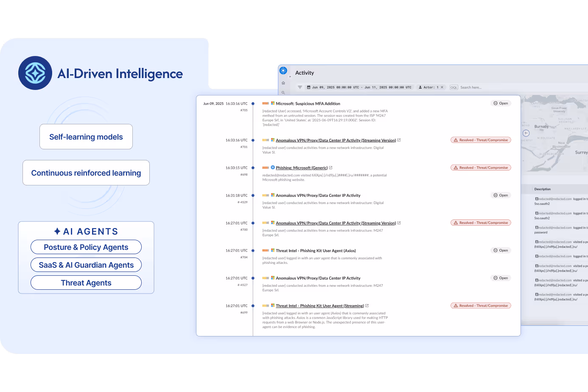Open status dropdown for alert #-4529

click(501, 195)
